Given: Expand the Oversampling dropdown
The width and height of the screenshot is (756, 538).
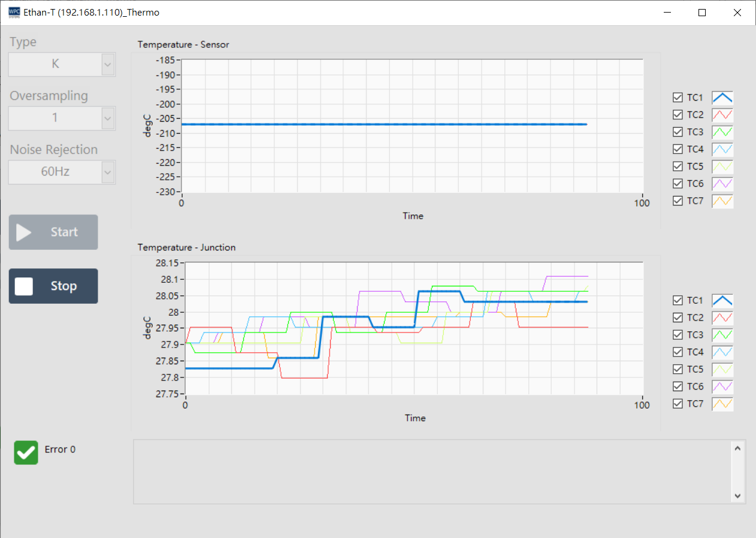Looking at the screenshot, I should (108, 118).
